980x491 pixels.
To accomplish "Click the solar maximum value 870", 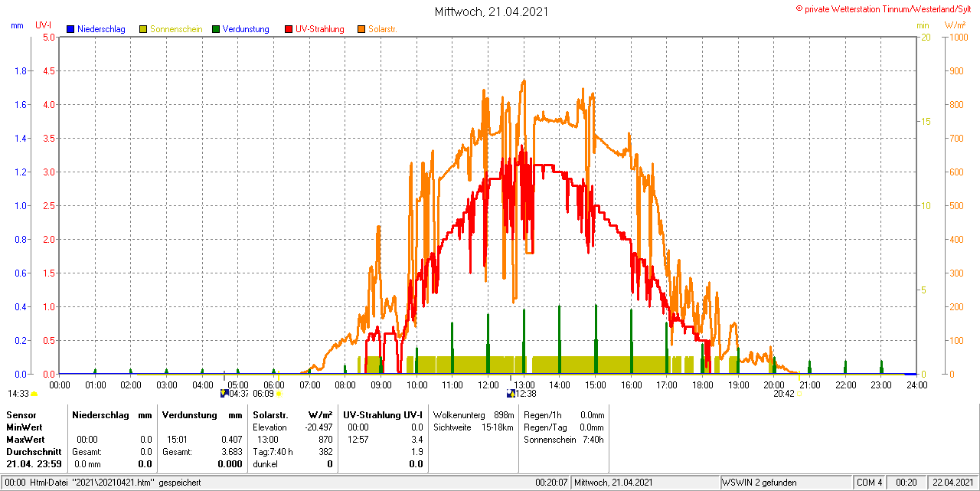I will pyautogui.click(x=325, y=439).
